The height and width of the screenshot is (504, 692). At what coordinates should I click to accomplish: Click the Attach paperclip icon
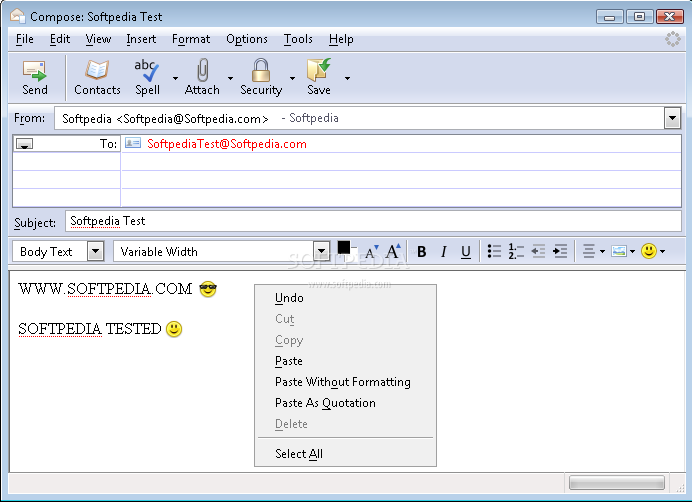tap(202, 70)
